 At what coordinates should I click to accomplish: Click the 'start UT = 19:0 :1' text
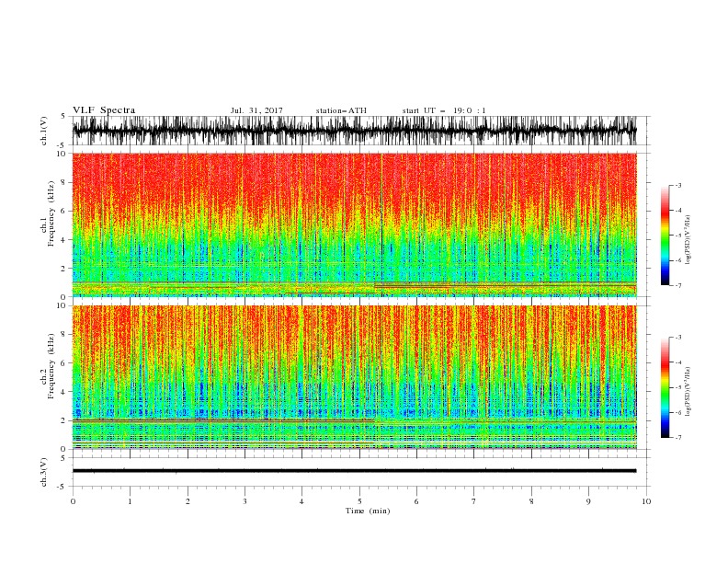point(444,110)
